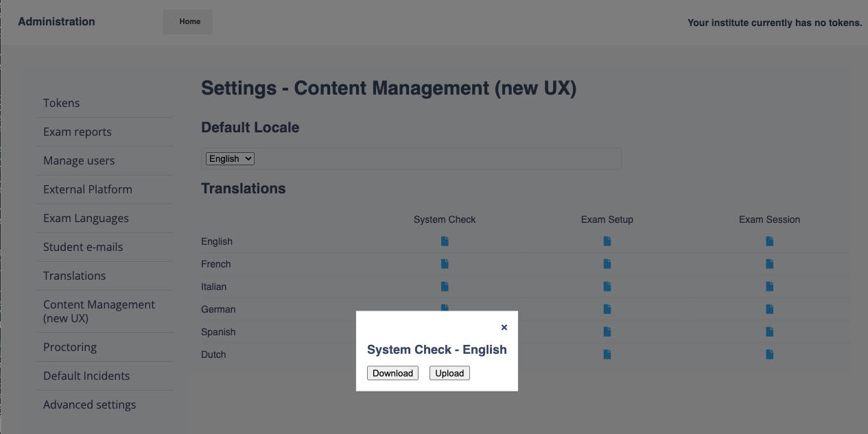The height and width of the screenshot is (434, 868).
Task: Click the System Check column header
Action: tap(445, 219)
